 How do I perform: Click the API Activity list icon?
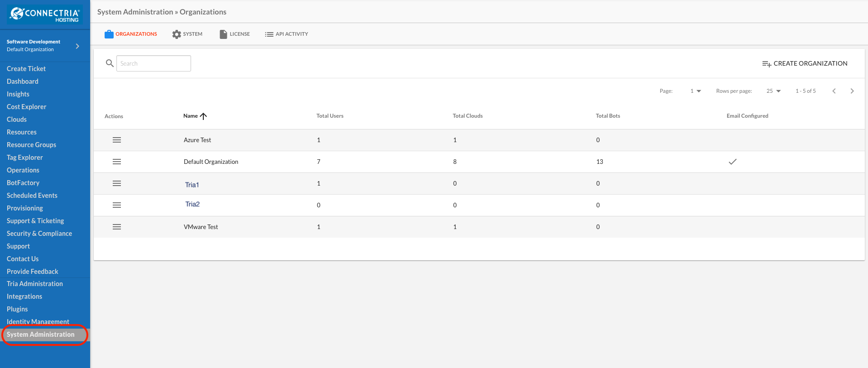[x=269, y=34]
